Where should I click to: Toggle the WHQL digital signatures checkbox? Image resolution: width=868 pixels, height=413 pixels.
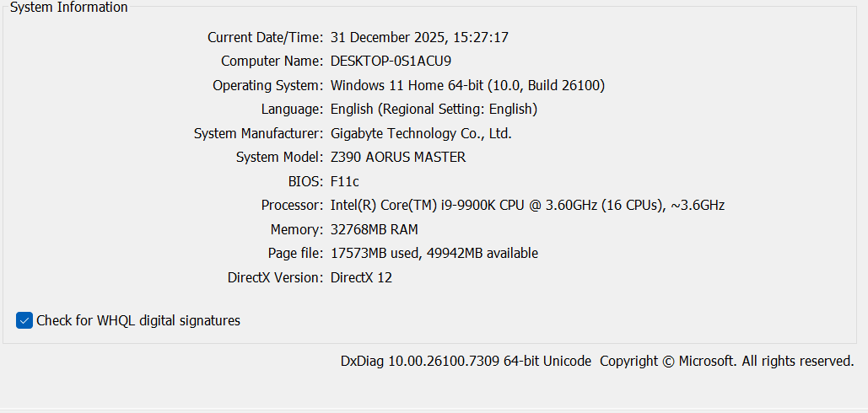pos(24,320)
